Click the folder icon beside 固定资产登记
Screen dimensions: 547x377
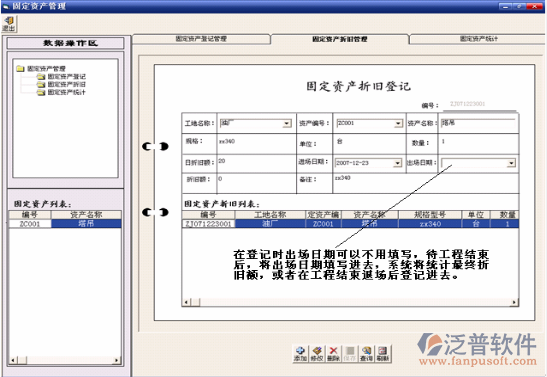(x=41, y=76)
